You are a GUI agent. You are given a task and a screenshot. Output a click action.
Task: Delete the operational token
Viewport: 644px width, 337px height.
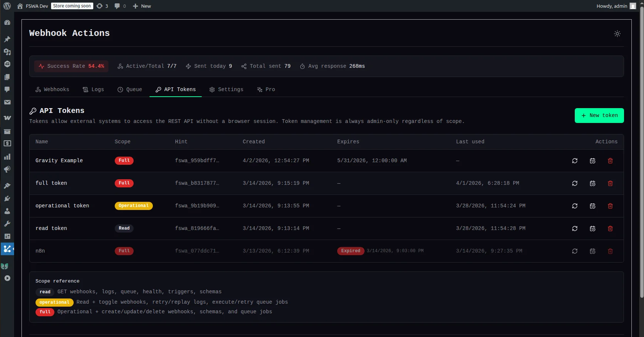(610, 206)
